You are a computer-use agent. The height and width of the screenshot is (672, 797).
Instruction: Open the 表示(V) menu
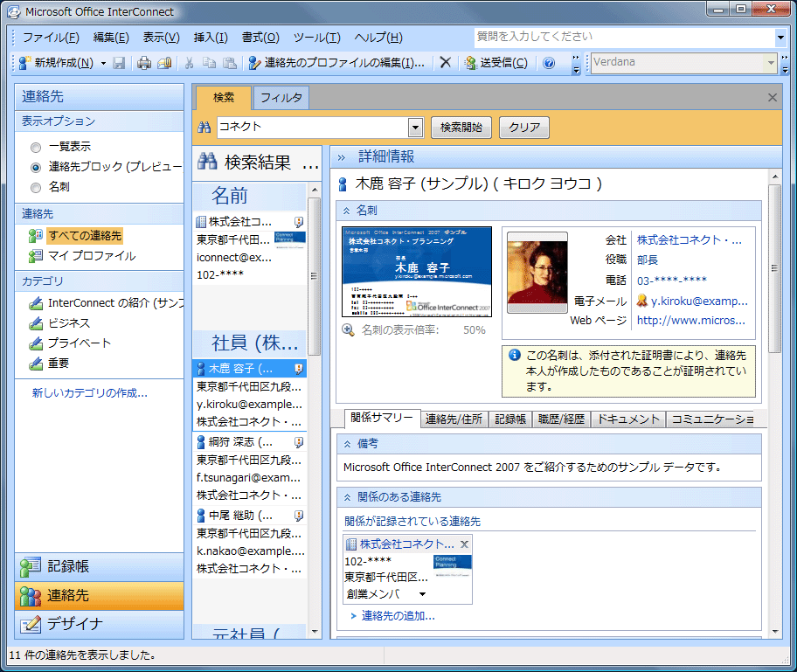tap(161, 37)
